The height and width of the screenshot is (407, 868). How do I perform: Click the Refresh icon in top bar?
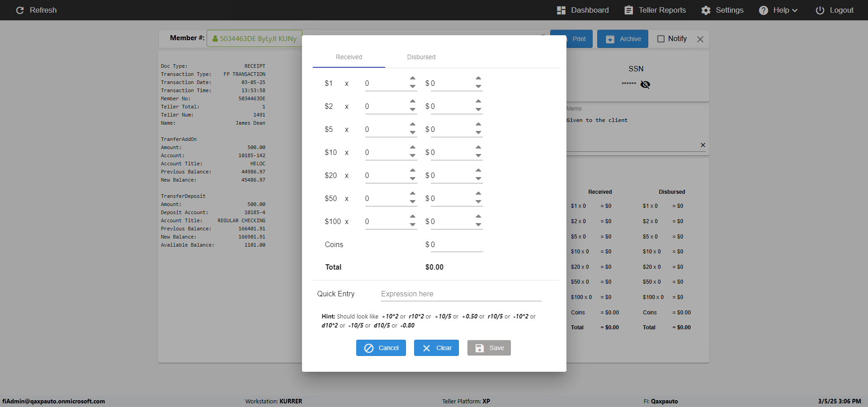(20, 10)
